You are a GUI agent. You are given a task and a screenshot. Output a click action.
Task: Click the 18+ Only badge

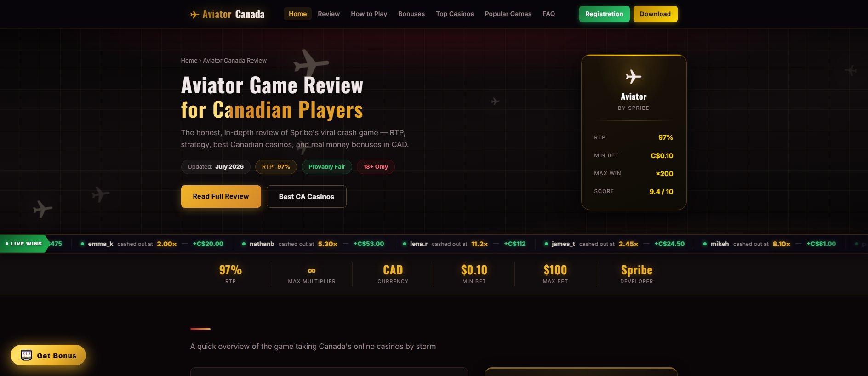[376, 167]
